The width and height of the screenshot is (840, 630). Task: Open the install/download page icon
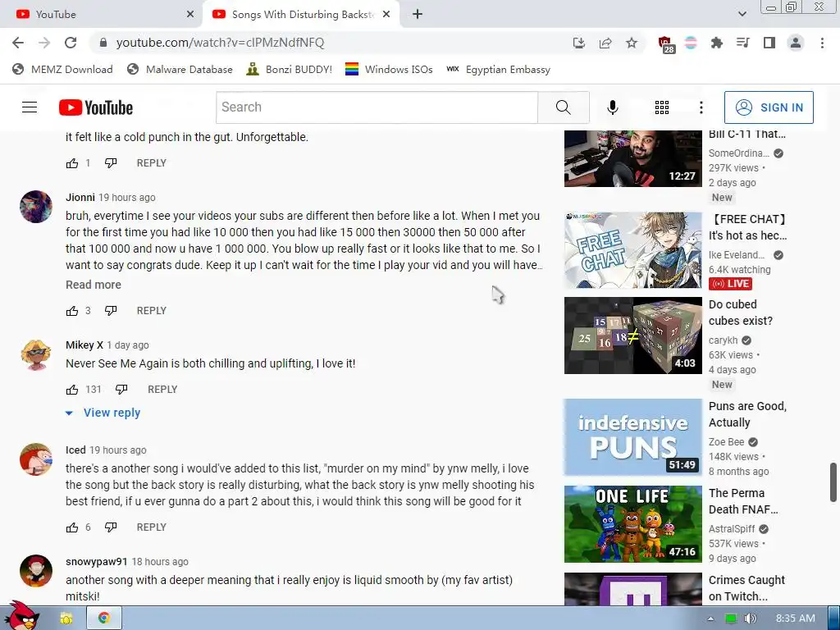[x=579, y=43]
